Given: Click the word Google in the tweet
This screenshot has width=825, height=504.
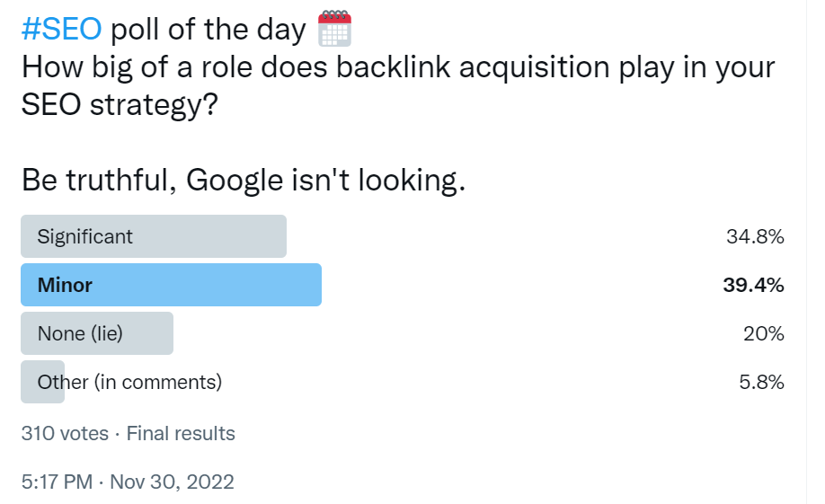Looking at the screenshot, I should coord(235,181).
